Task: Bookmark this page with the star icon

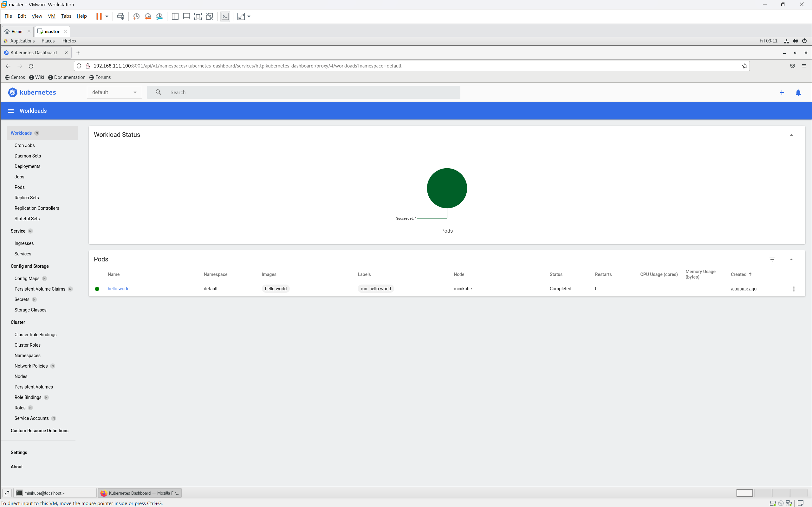Action: 744,66
